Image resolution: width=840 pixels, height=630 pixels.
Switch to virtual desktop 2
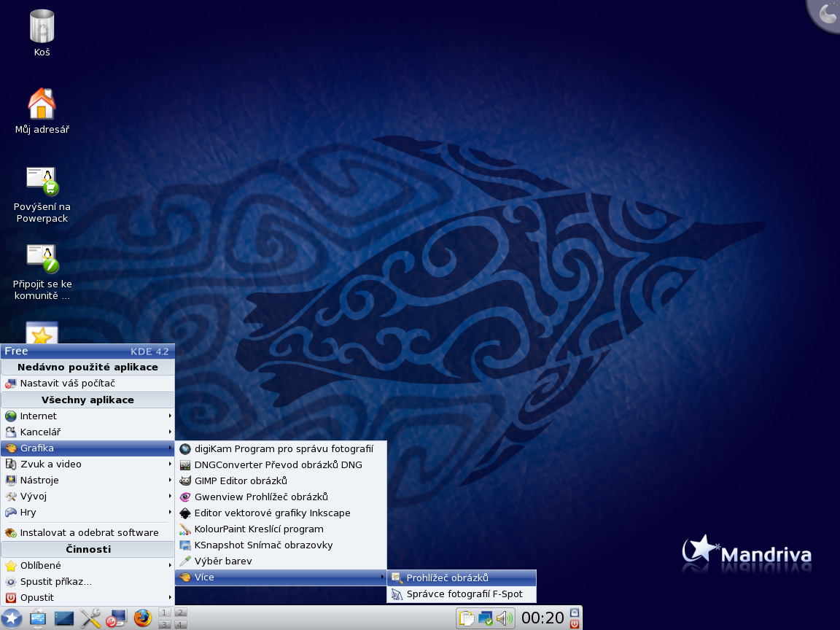coord(181,612)
